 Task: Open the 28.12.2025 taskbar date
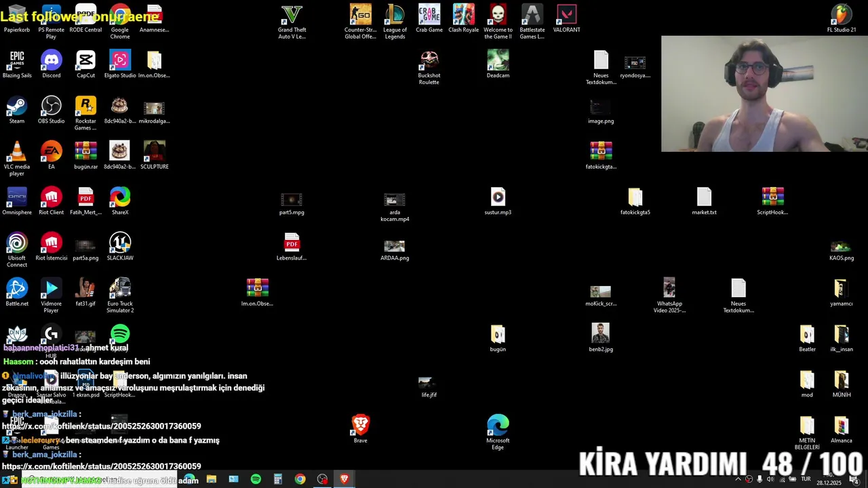tap(829, 483)
